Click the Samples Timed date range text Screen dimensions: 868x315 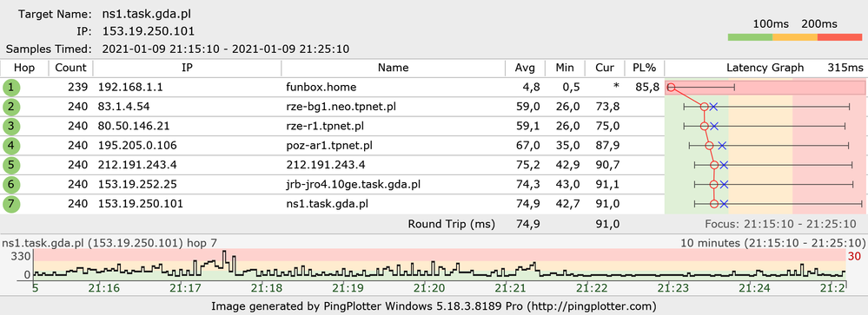(225, 49)
